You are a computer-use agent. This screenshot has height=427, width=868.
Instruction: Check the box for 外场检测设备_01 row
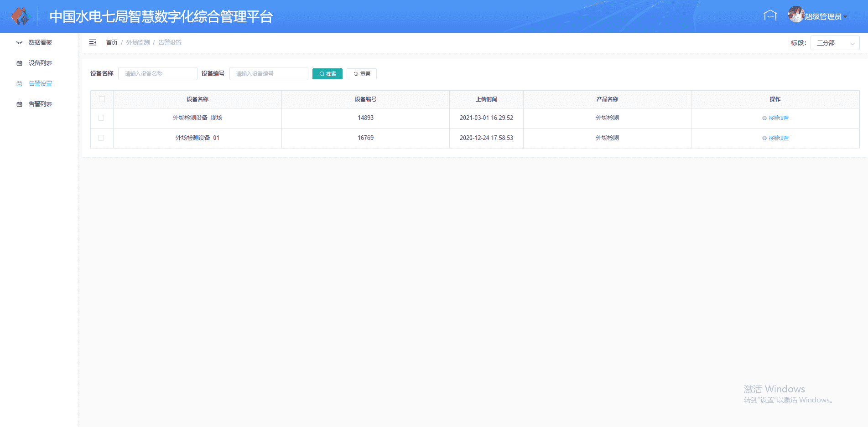point(101,138)
